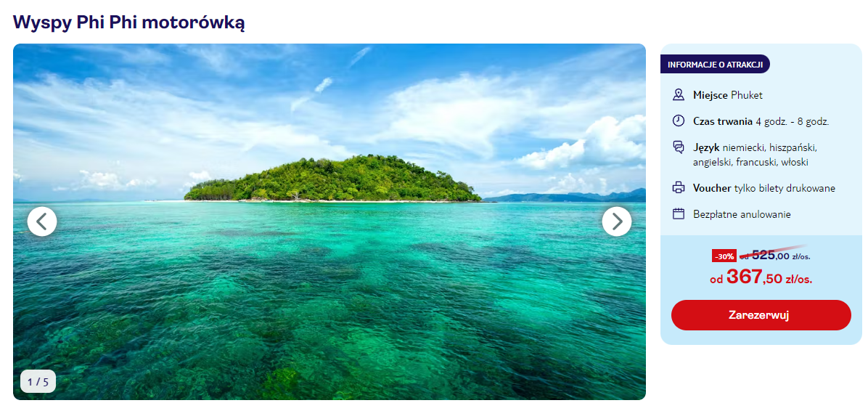Image resolution: width=868 pixels, height=403 pixels.
Task: Click the Voucher tylko bilety drukowane text
Action: tap(764, 188)
